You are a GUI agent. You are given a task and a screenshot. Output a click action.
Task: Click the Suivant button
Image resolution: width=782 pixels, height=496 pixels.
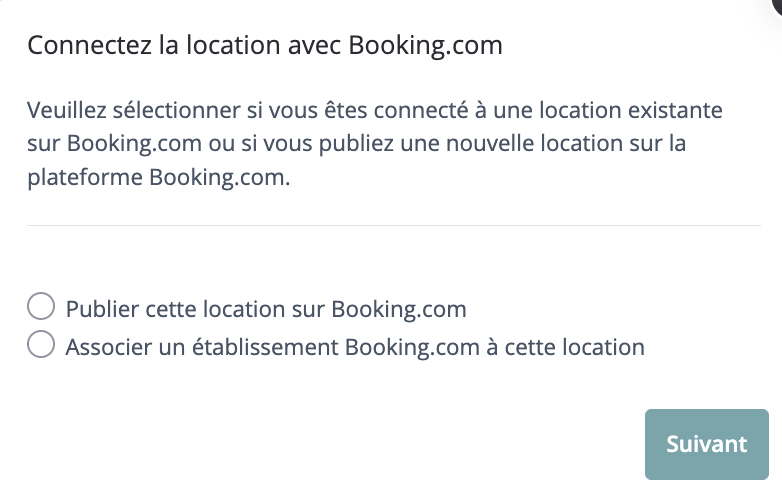pyautogui.click(x=706, y=444)
